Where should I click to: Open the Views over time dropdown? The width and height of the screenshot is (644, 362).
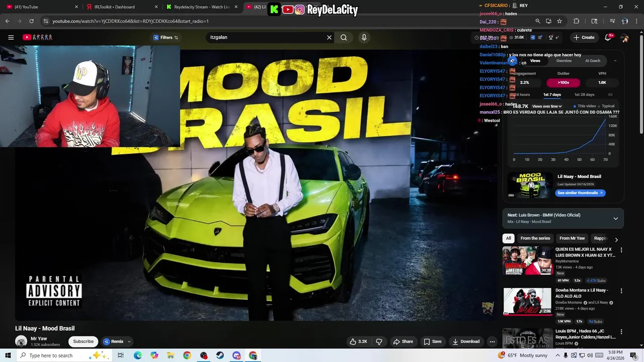coord(547,106)
